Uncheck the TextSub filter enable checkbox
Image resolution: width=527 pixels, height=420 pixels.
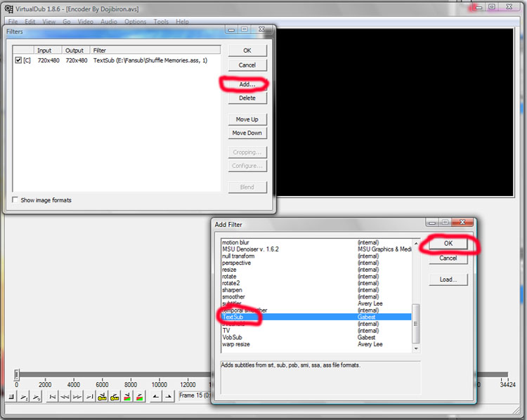point(18,60)
